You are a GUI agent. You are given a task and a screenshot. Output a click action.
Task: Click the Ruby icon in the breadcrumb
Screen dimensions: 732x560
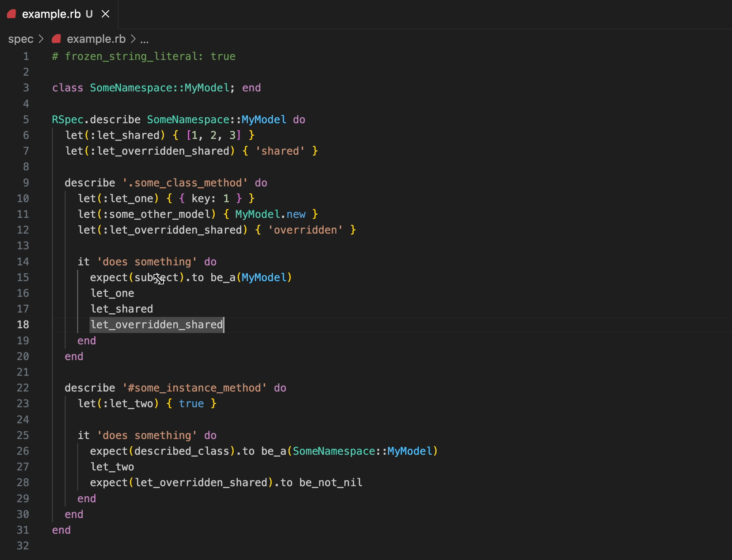point(56,39)
